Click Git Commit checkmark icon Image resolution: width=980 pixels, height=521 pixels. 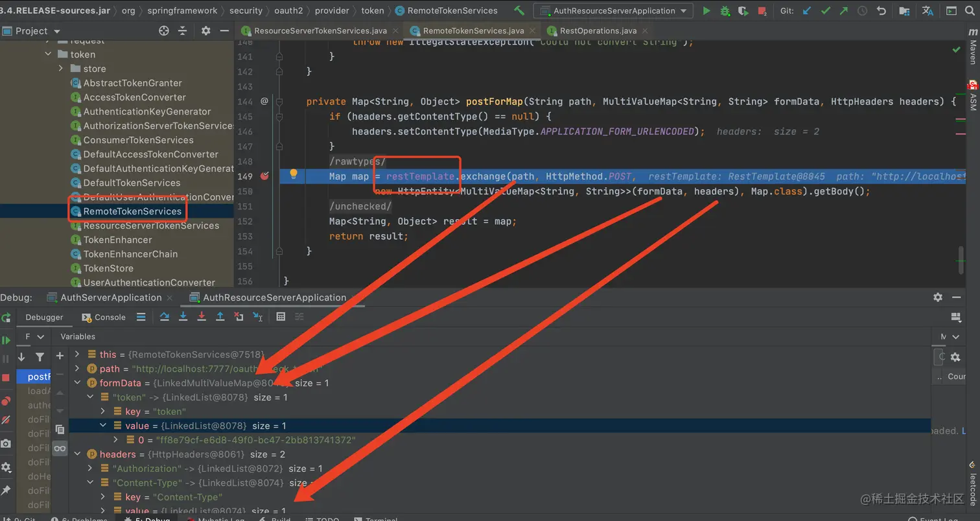[x=825, y=10]
